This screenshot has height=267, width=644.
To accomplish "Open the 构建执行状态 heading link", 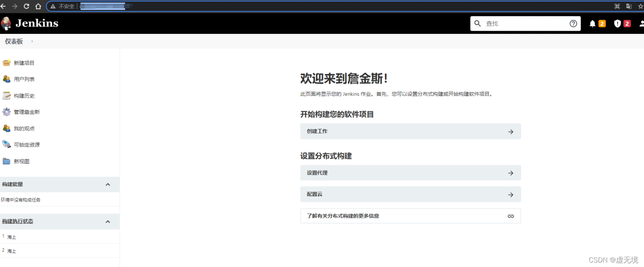I will [x=18, y=221].
